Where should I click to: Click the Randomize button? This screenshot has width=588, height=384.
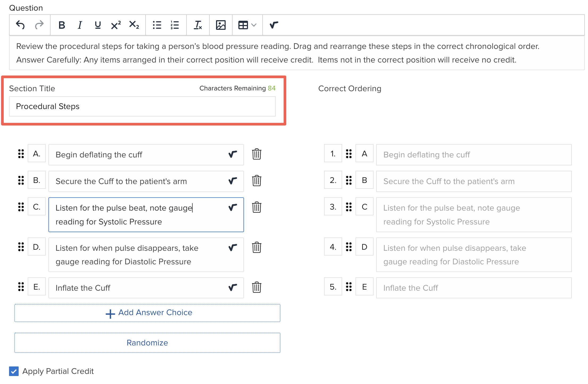tap(147, 343)
